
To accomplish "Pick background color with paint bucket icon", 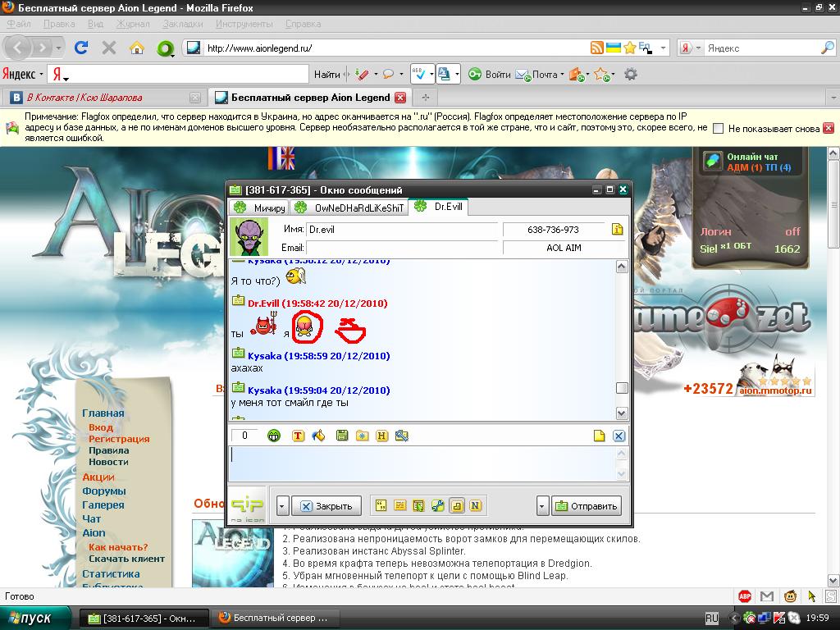I will (319, 436).
